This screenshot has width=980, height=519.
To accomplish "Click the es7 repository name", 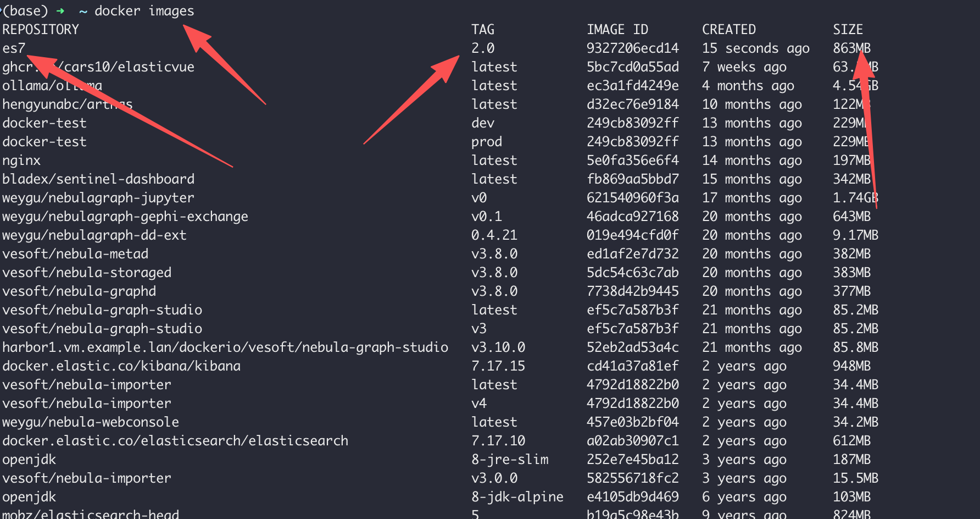I will point(14,48).
